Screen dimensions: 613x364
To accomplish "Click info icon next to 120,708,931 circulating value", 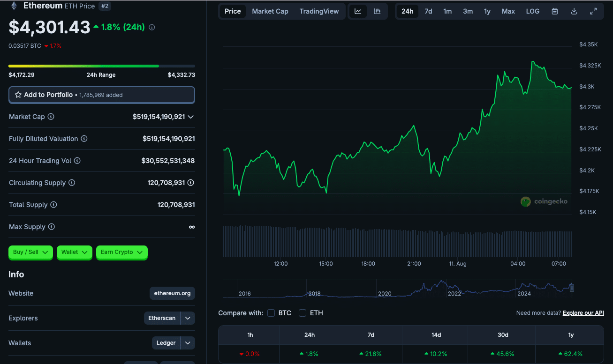I will pyautogui.click(x=191, y=183).
